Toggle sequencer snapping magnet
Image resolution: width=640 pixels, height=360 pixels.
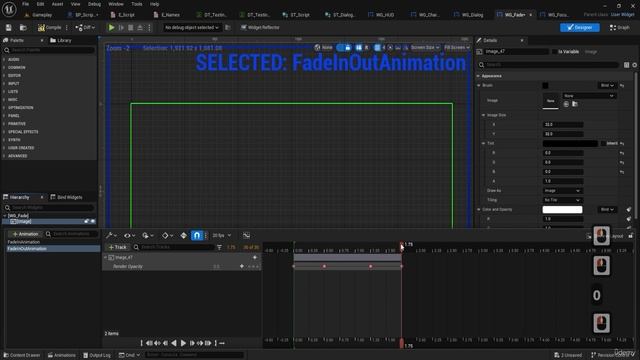[x=197, y=236]
